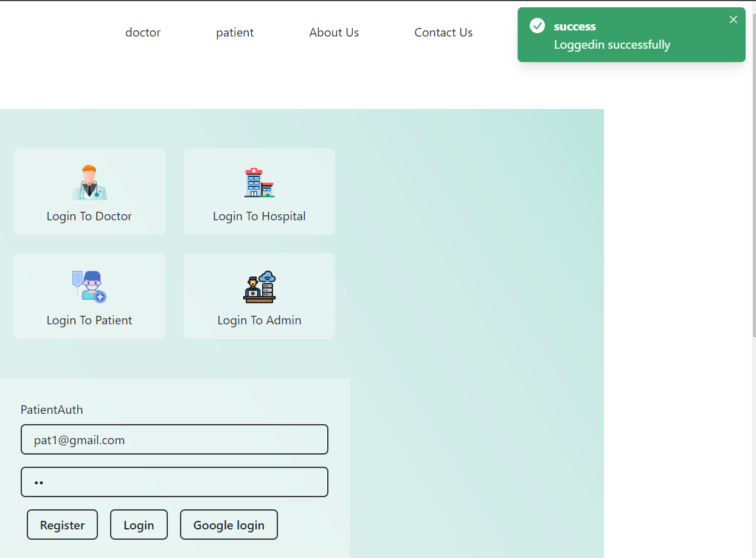Click the email field containing pat1@gmail.com
The image size is (756, 558).
175,439
